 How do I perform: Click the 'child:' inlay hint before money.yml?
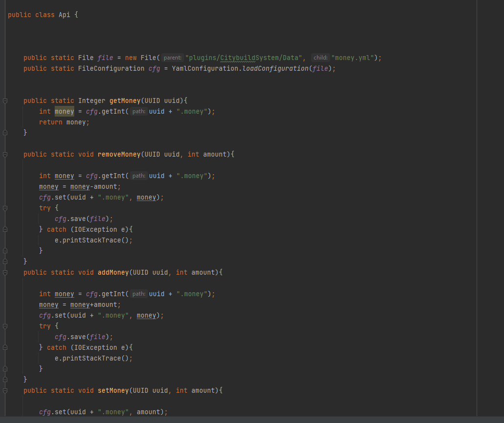pos(320,58)
